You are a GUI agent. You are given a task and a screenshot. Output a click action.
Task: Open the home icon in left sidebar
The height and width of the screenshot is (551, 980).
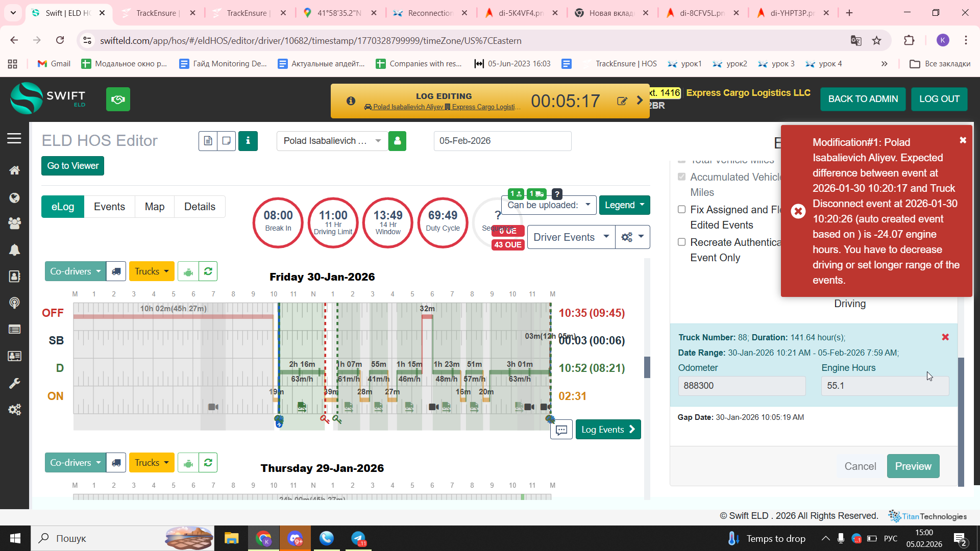(14, 170)
